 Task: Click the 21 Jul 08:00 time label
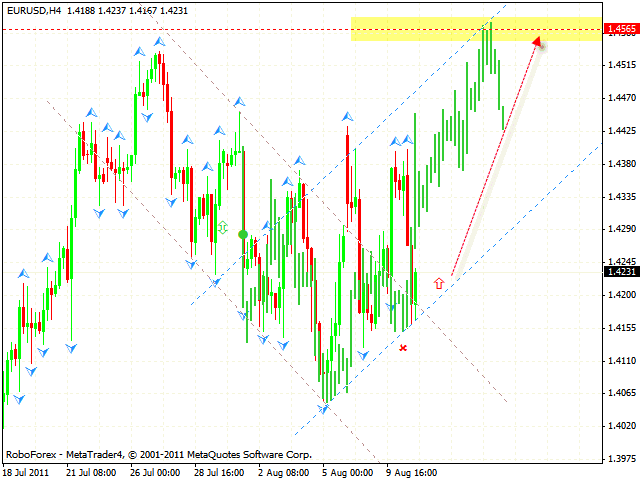coord(91,473)
